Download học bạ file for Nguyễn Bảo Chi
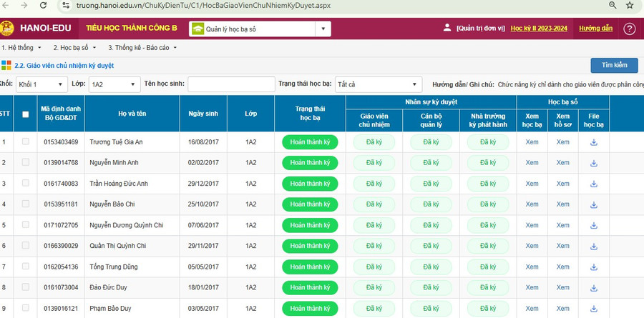The height and width of the screenshot is (318, 644). pyautogui.click(x=593, y=204)
